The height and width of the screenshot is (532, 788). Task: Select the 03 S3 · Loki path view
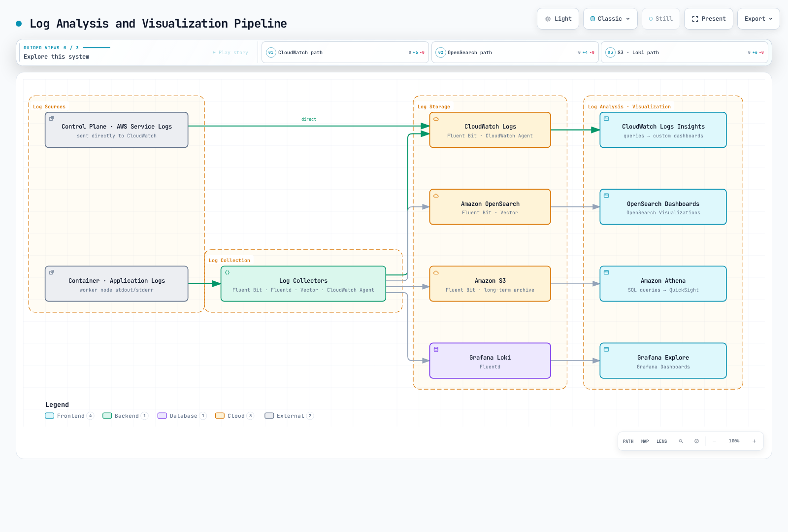pyautogui.click(x=685, y=52)
